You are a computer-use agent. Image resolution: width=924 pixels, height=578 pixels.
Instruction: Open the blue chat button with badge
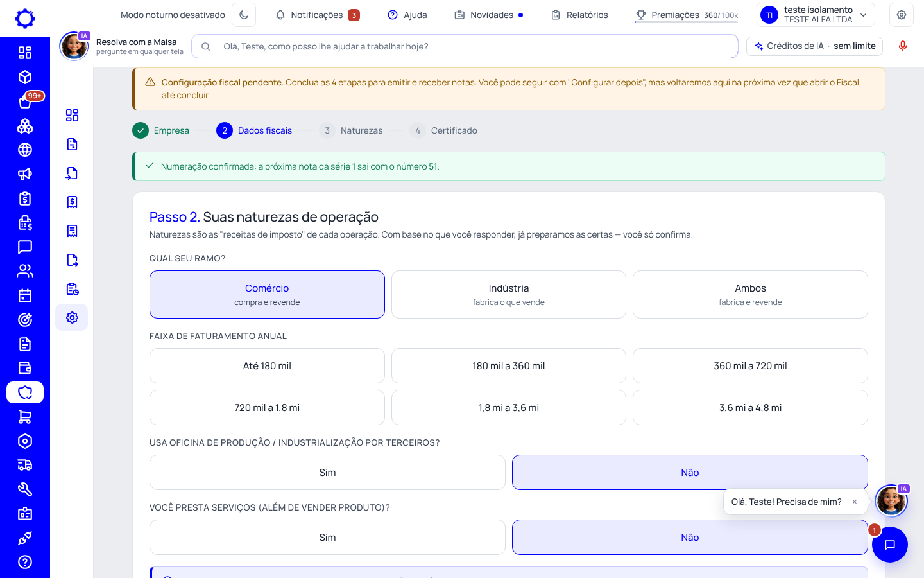[x=889, y=545]
